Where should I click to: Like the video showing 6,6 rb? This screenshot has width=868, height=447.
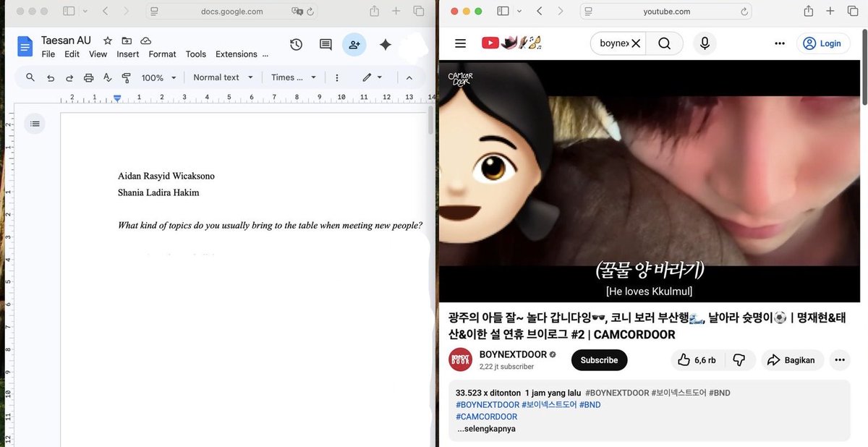pos(696,359)
